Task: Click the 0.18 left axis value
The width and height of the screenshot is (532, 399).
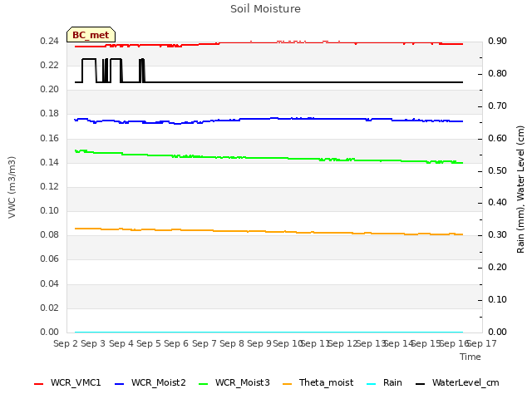Action: tap(50, 114)
